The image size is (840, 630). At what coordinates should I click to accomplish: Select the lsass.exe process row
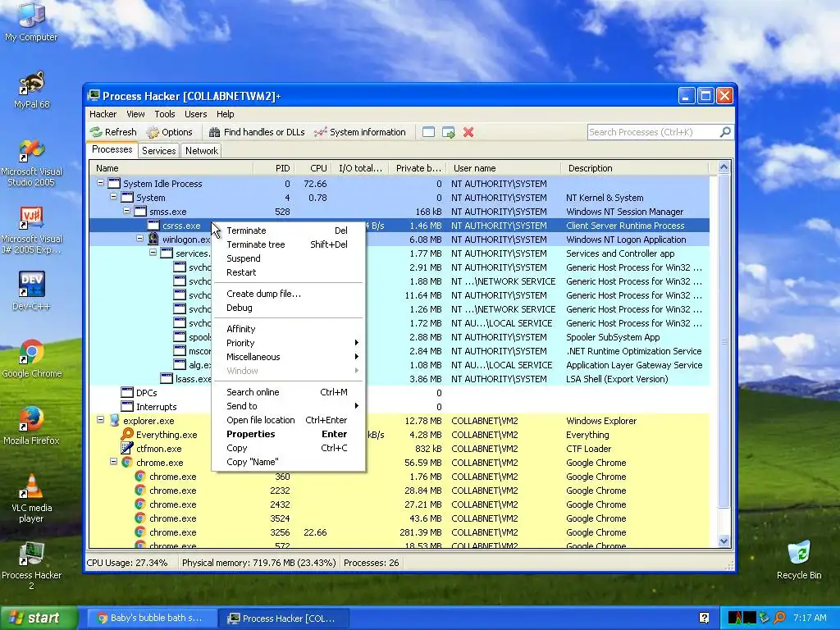point(399,379)
